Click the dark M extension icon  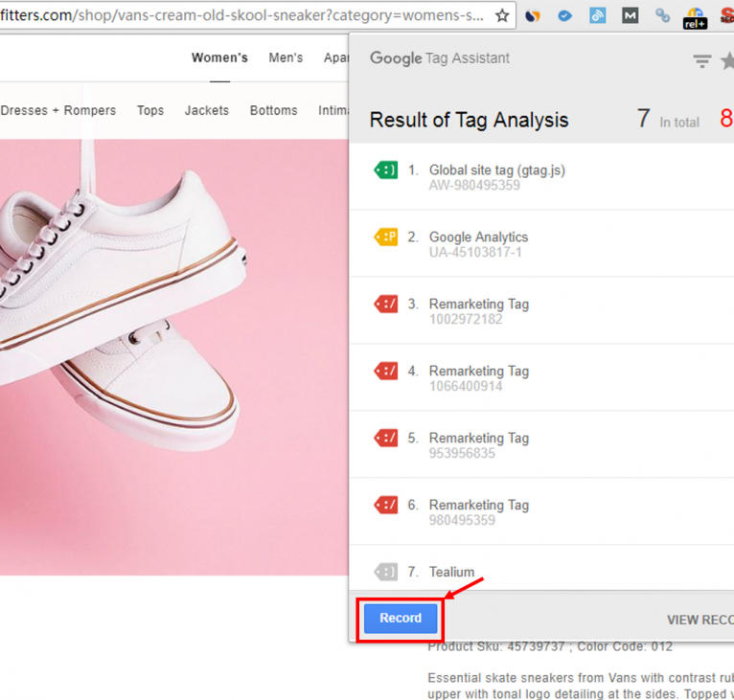pos(630,15)
